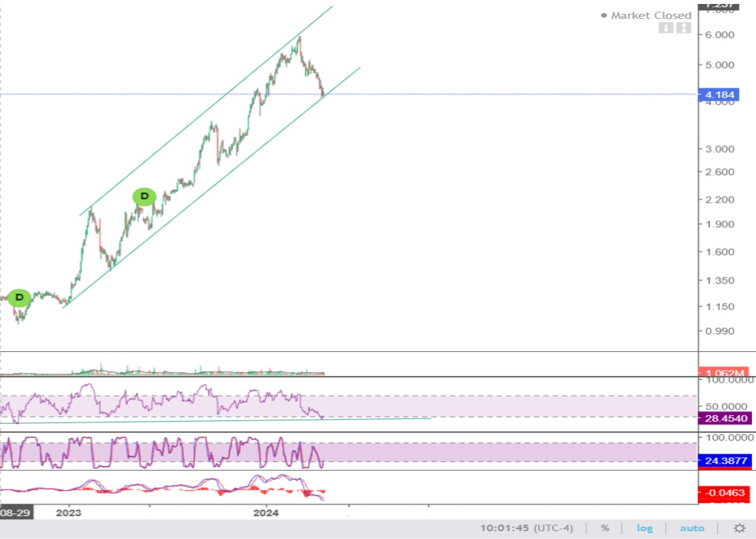The image size is (756, 539).
Task: Click the 0.990 price axis label
Action: [x=720, y=331]
